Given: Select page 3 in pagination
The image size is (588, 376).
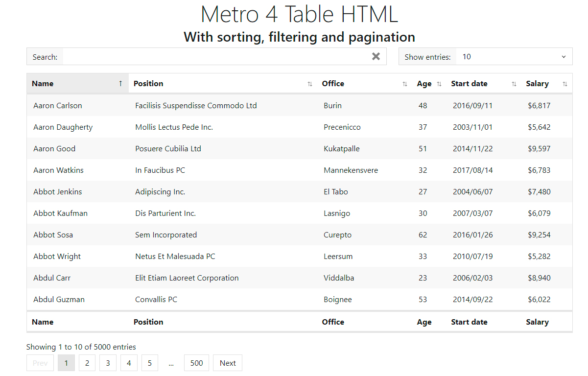Looking at the screenshot, I should pyautogui.click(x=108, y=363).
